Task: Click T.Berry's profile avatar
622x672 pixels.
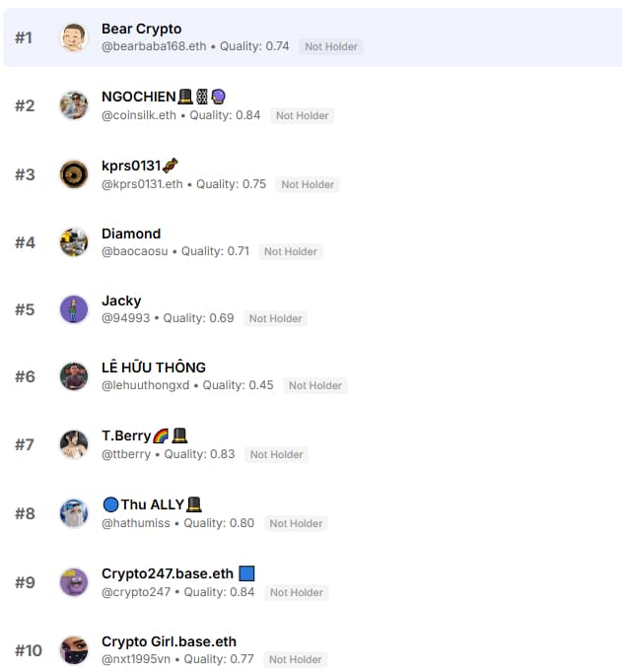Action: [74, 444]
